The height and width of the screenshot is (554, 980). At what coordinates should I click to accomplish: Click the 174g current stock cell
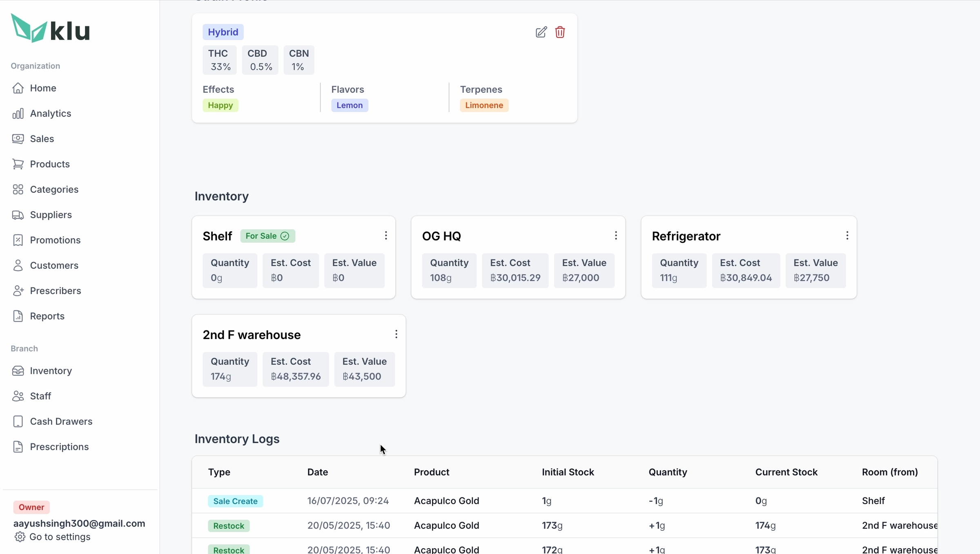point(765,525)
